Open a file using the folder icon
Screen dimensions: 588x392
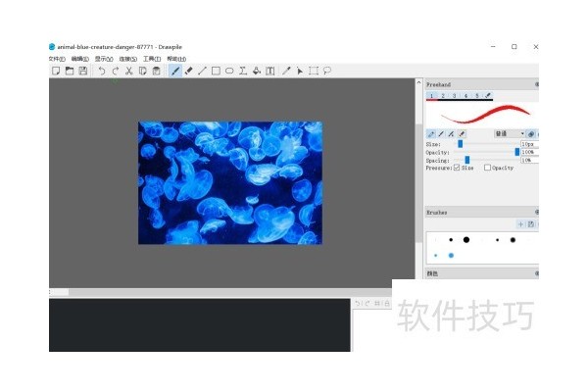tap(70, 71)
